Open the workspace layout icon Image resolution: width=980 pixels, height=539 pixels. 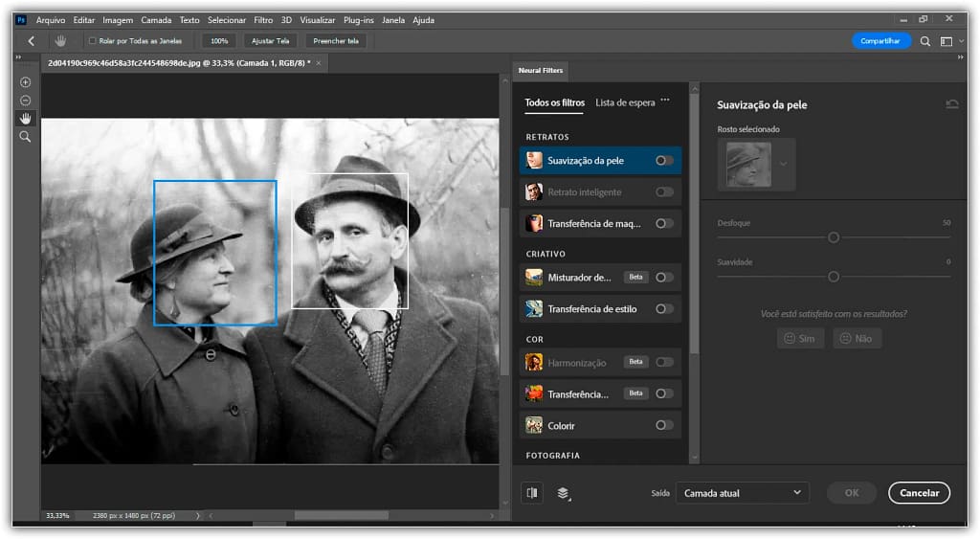[x=947, y=41]
